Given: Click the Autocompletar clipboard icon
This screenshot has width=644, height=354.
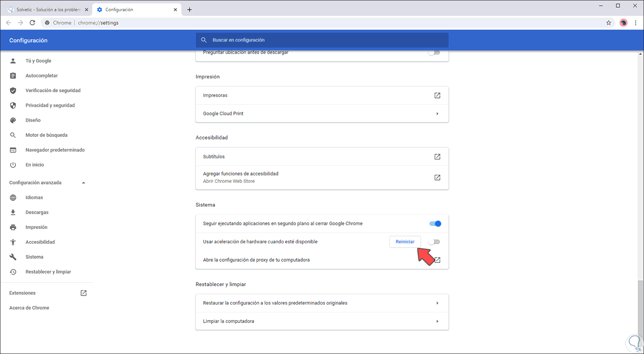Looking at the screenshot, I should tap(13, 76).
